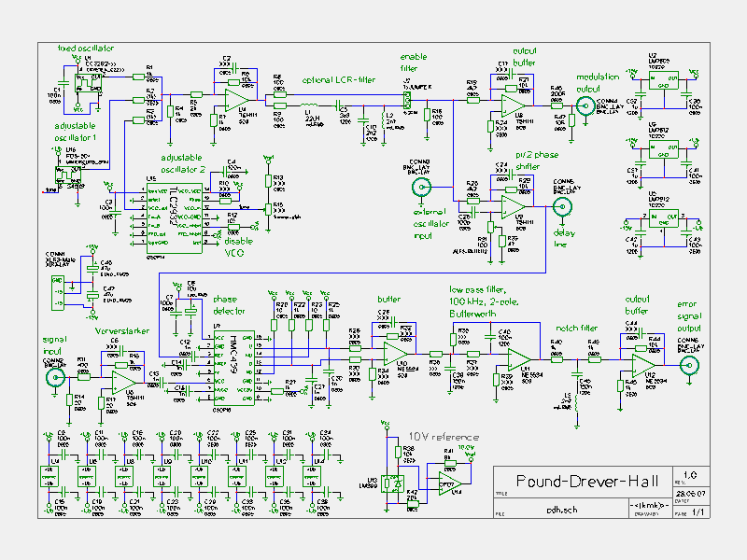Click the 'signal input' label
The height and width of the screenshot is (560, 747).
pos(55,345)
